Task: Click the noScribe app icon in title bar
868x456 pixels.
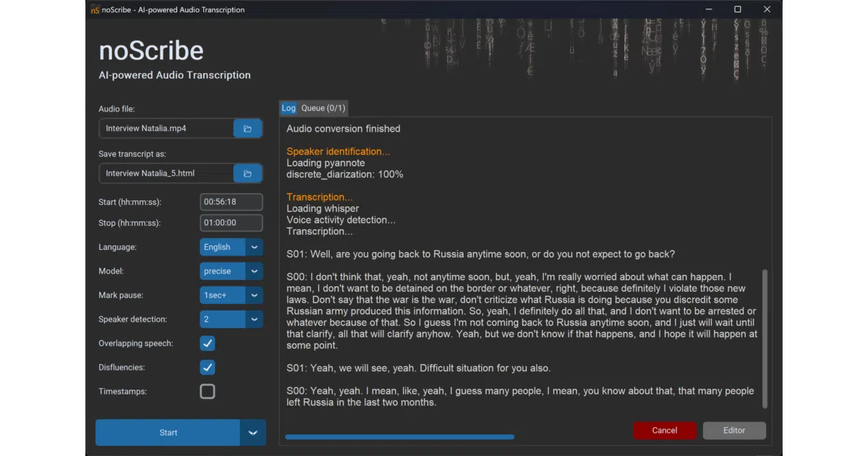Action: [95, 9]
